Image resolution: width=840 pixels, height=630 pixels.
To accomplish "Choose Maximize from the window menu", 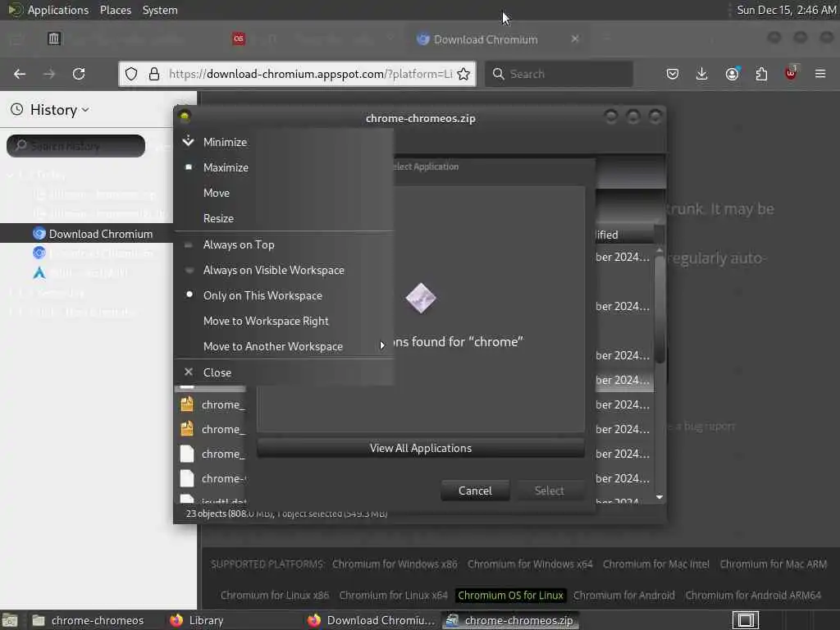I will click(284, 167).
